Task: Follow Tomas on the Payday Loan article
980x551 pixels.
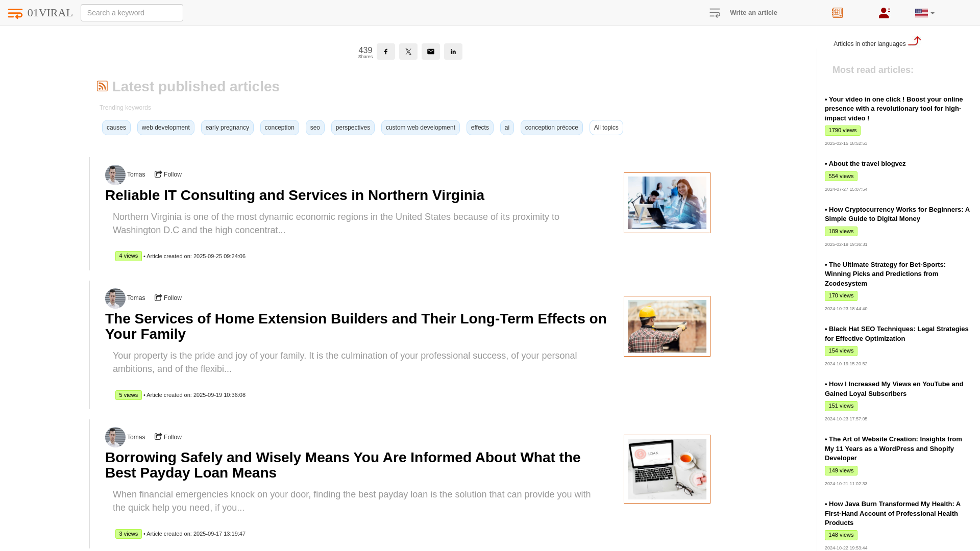Action: [168, 437]
